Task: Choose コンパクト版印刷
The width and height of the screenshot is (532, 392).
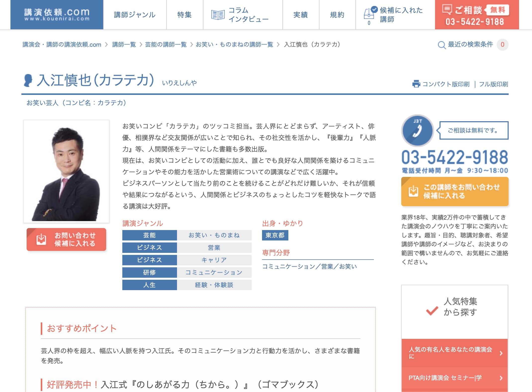Action: tap(446, 84)
